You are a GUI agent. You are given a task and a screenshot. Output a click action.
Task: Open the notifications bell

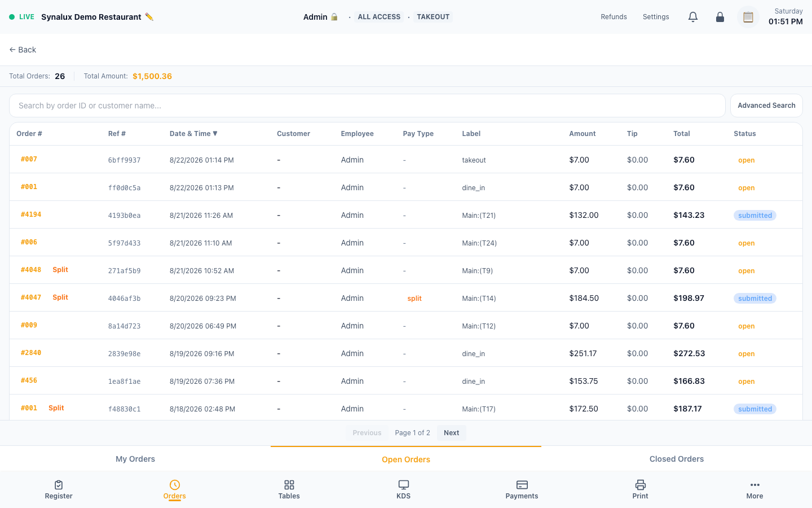point(693,17)
